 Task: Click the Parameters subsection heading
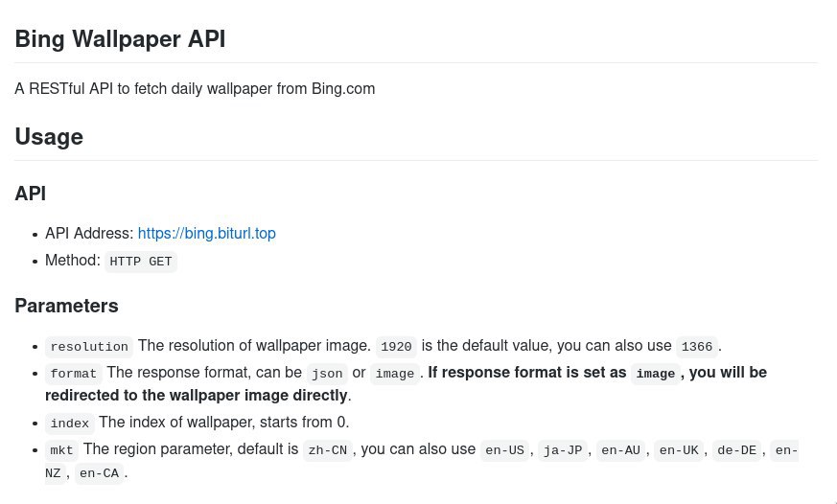click(x=67, y=306)
